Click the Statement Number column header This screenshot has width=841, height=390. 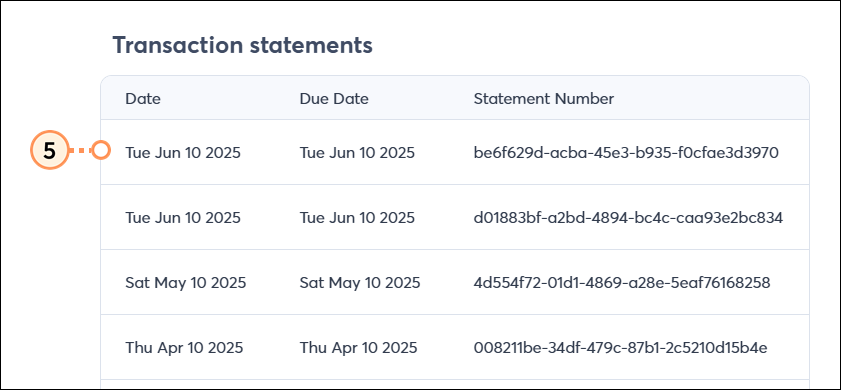point(543,99)
